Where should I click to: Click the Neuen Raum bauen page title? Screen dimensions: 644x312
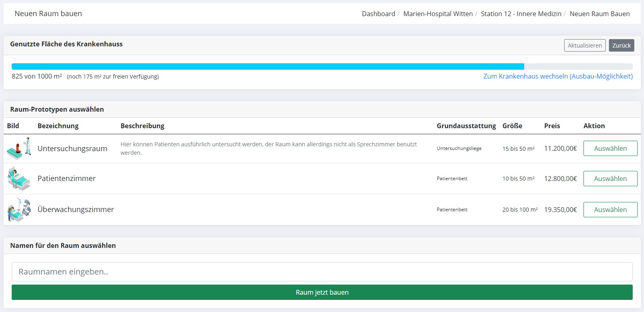(x=48, y=13)
